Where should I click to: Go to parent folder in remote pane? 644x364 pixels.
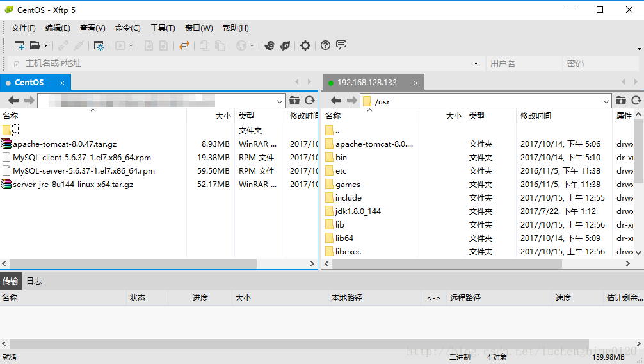621,101
